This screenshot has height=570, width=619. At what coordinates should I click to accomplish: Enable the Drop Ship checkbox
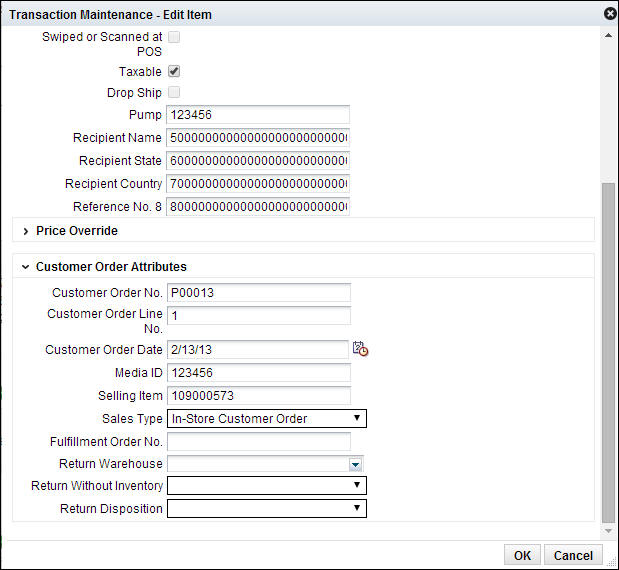click(174, 92)
